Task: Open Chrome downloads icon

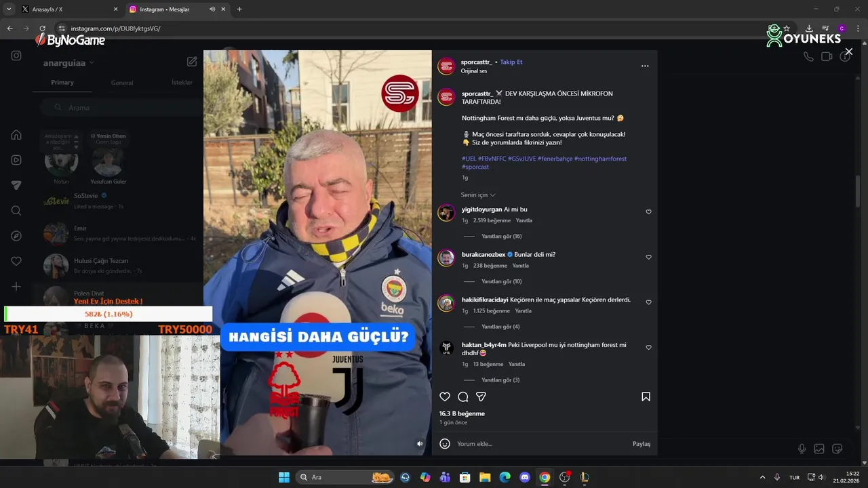Action: tap(809, 28)
